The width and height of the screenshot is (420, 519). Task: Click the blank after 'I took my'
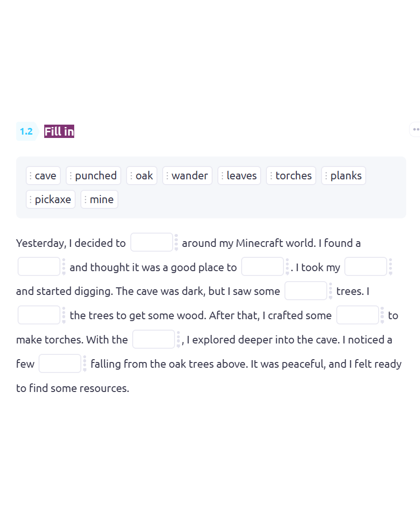(x=366, y=266)
